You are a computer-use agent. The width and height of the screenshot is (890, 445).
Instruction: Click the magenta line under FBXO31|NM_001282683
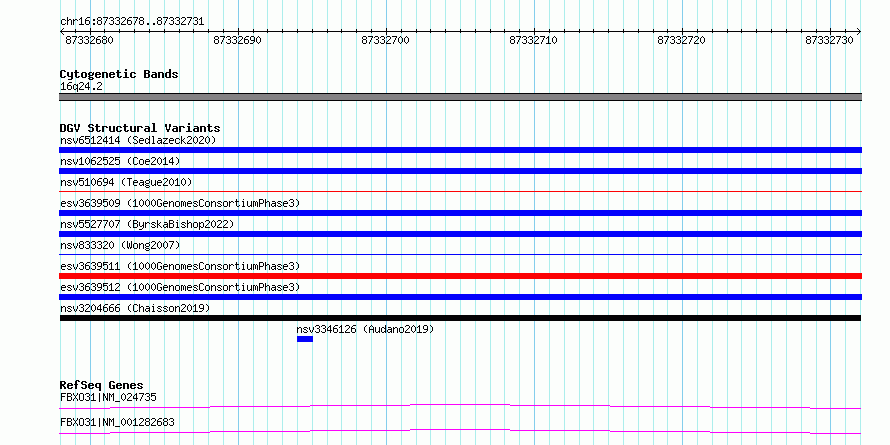[460, 431]
